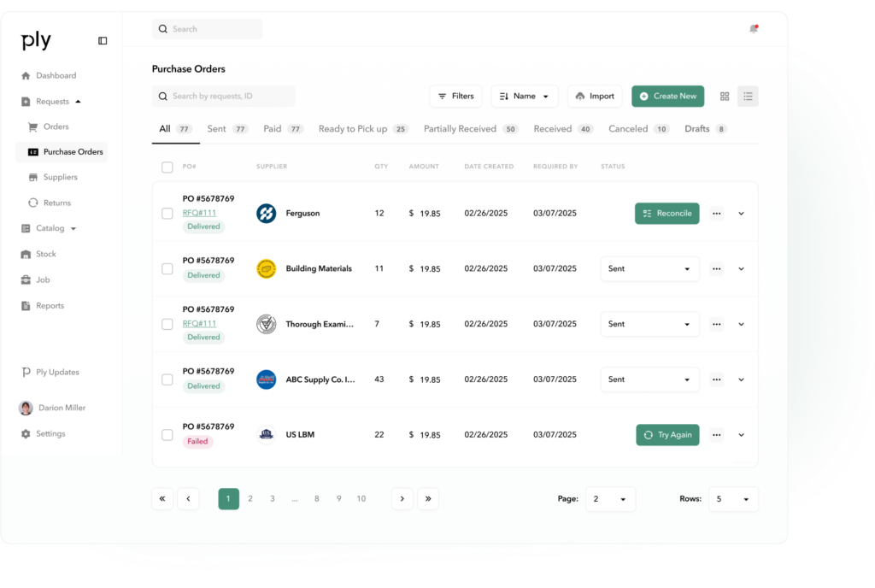Open the Dashboard from the sidebar
This screenshot has height=588, width=875.
click(49, 76)
